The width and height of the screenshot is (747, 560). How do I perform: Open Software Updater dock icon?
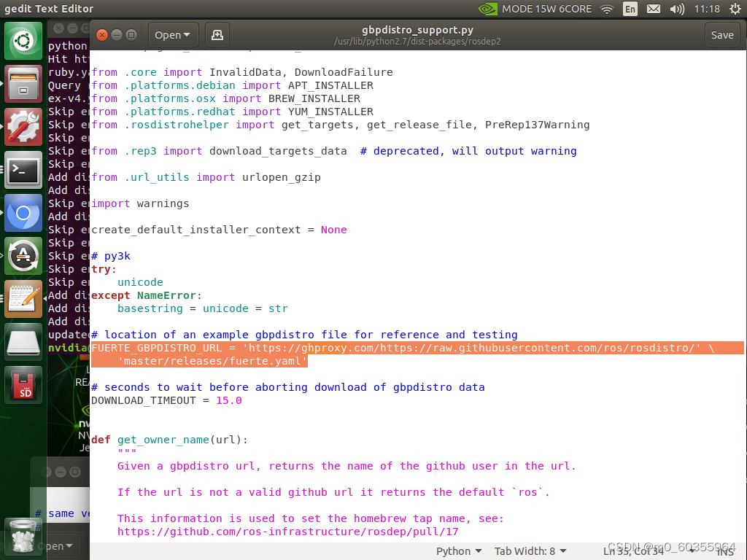pos(23,256)
